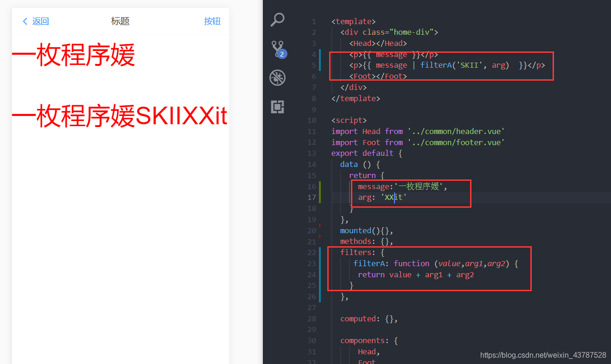This screenshot has width=611, height=364.
Task: Click the filterA function definition line
Action: click(436, 263)
